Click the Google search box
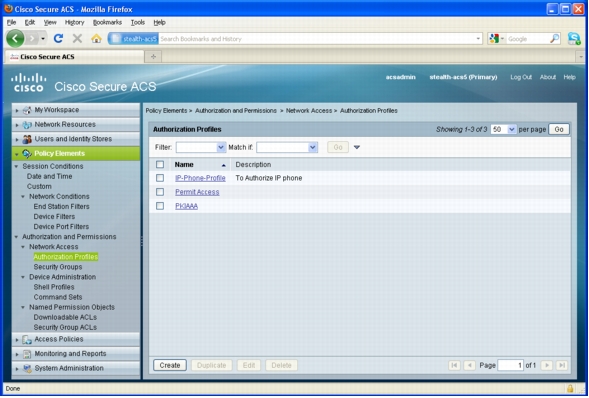This screenshot has width=589, height=398. tap(528, 38)
